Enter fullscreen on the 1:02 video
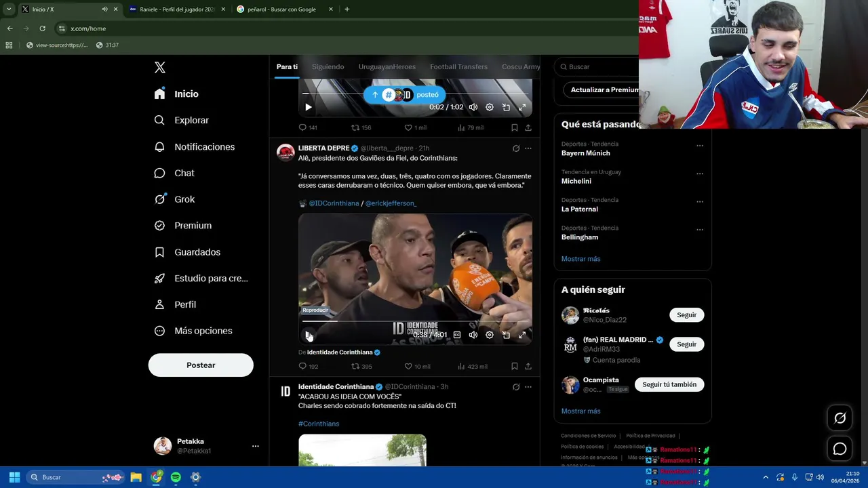868x488 pixels. (x=522, y=107)
